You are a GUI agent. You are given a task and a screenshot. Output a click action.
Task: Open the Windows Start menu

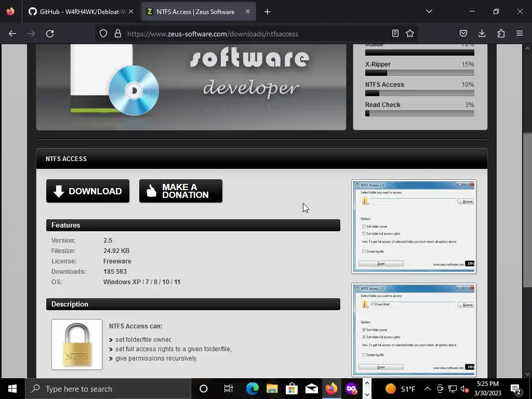12,389
